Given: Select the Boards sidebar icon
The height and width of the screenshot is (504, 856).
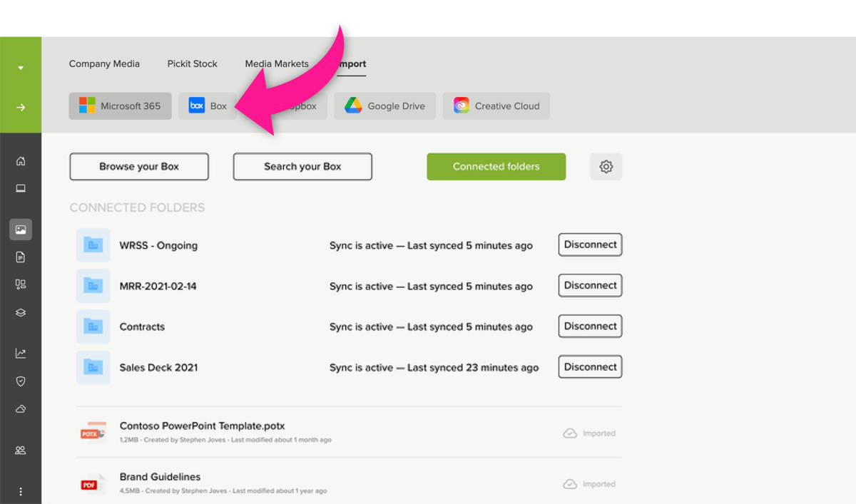Looking at the screenshot, I should 21,284.
